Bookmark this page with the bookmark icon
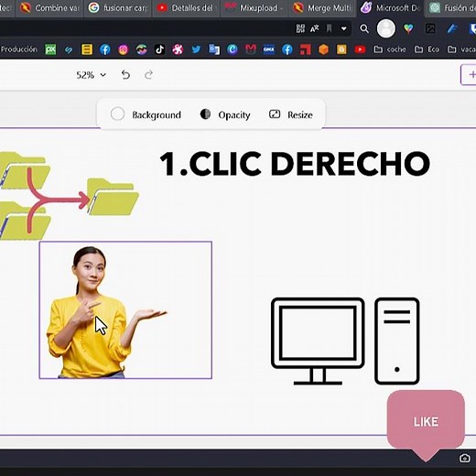Image resolution: width=476 pixels, height=476 pixels. pos(329,28)
